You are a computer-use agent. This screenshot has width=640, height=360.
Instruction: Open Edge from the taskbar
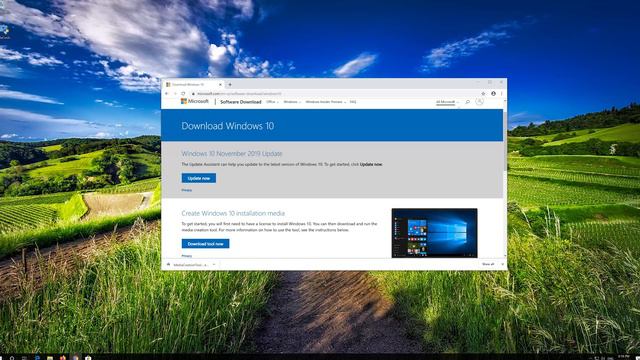pyautogui.click(x=38, y=358)
